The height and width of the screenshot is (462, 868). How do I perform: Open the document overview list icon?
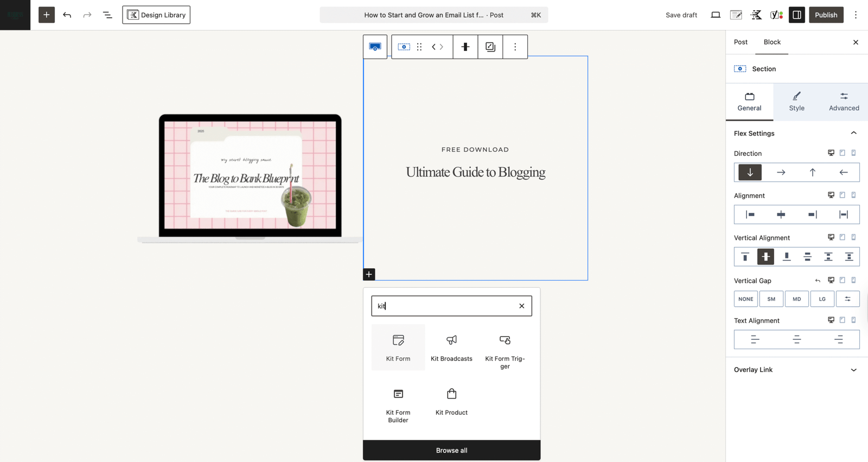pyautogui.click(x=107, y=15)
